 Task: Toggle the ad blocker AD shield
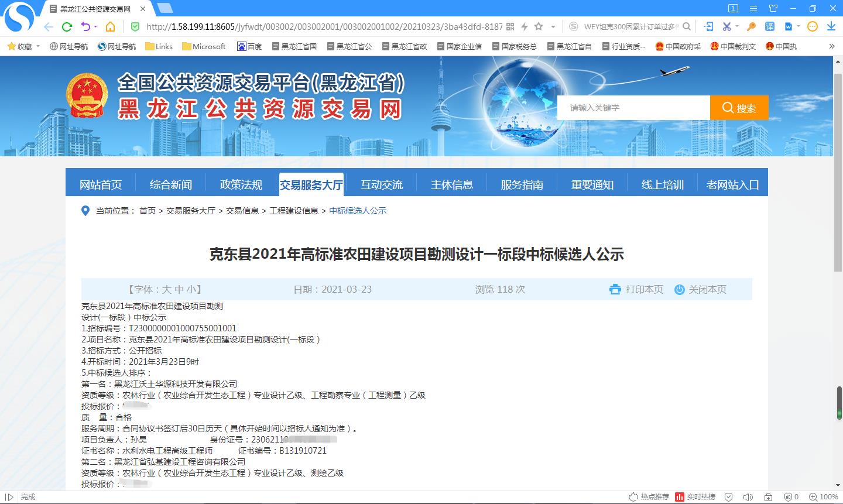pyautogui.click(x=787, y=497)
